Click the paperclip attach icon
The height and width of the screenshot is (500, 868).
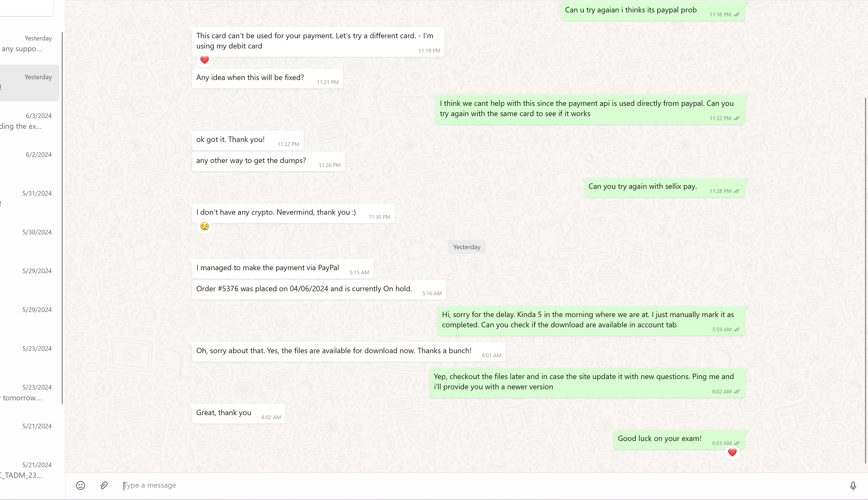tap(104, 485)
